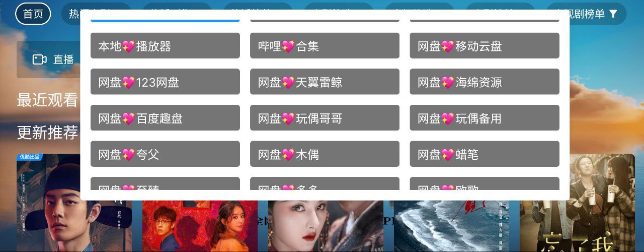Image resolution: width=644 pixels, height=252 pixels.
Task: Choose the 网盘夸父 source
Action: point(165,154)
